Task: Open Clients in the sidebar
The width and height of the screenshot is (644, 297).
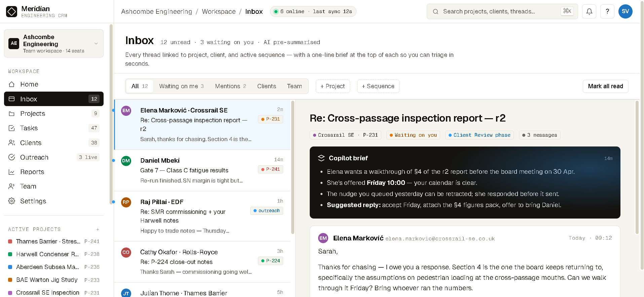Action: point(54,143)
